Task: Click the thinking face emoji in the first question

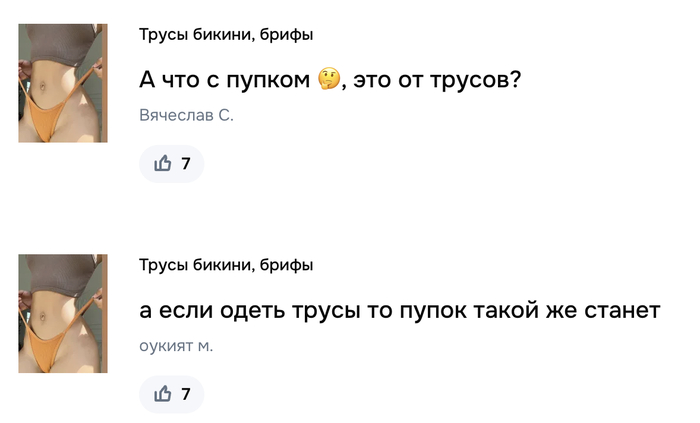Action: 328,79
